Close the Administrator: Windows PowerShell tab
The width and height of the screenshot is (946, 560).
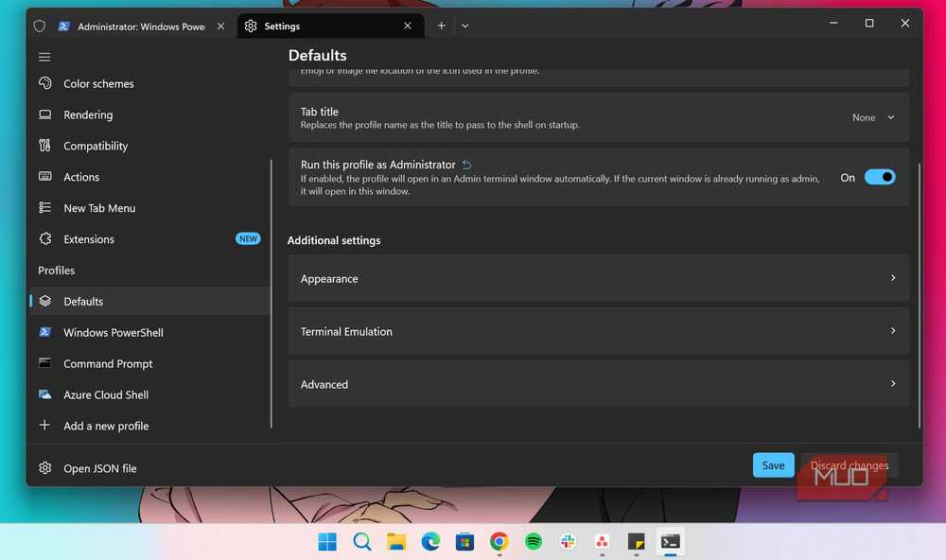click(x=220, y=26)
